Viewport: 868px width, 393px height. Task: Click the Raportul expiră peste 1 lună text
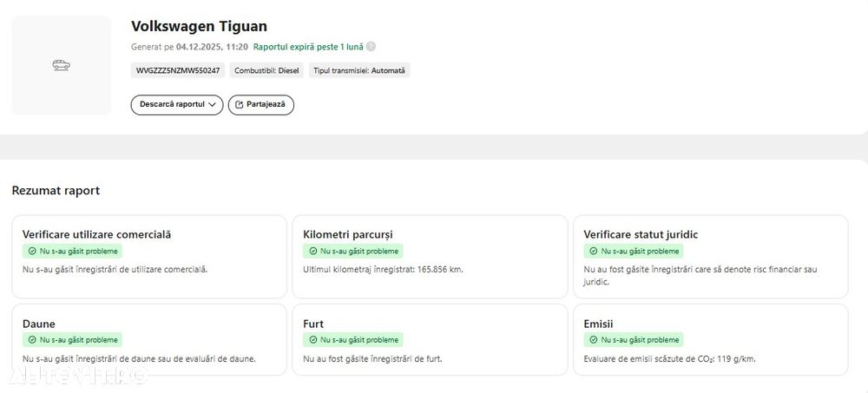(308, 47)
